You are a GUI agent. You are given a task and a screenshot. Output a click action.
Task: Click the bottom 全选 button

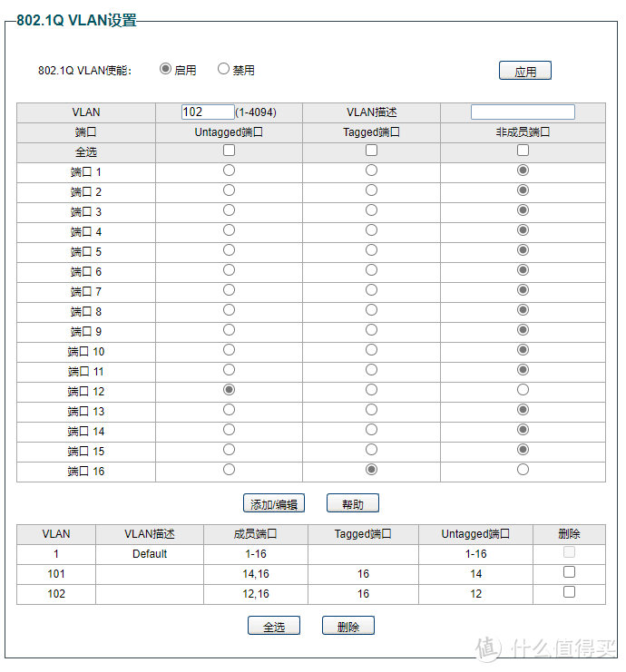click(274, 626)
